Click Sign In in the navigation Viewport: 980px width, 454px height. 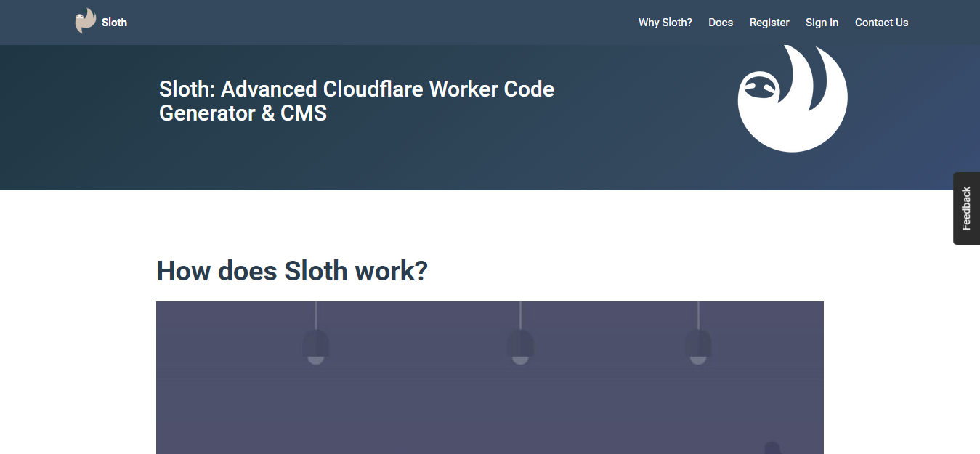click(822, 23)
